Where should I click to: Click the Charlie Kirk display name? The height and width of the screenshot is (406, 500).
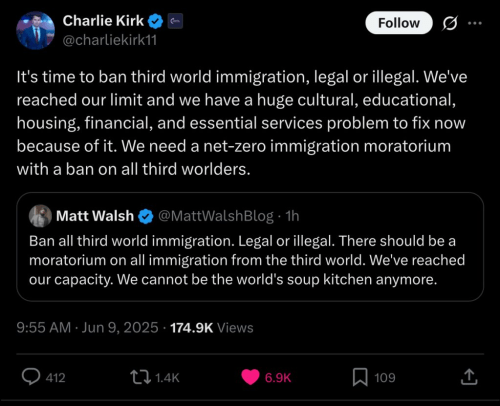pyautogui.click(x=103, y=21)
